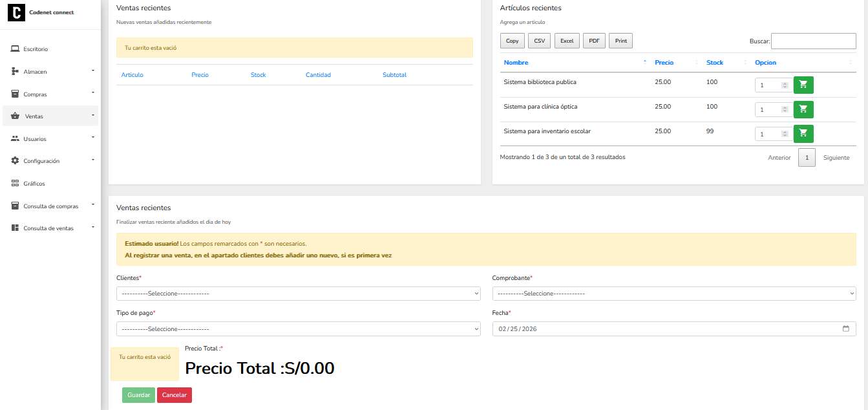This screenshot has height=410, width=868.
Task: Click the Codenet connect logo icon
Action: click(x=16, y=12)
